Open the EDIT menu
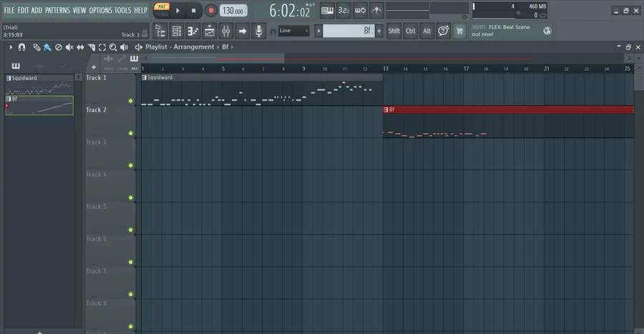Viewport: 644px width, 334px height. pyautogui.click(x=23, y=10)
